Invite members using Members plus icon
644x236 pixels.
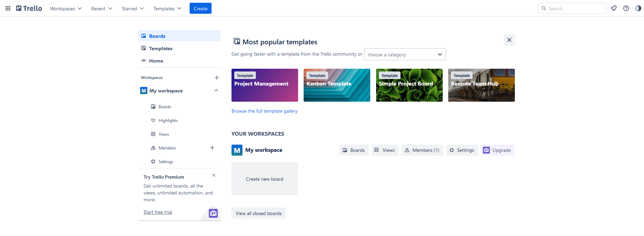pos(212,148)
